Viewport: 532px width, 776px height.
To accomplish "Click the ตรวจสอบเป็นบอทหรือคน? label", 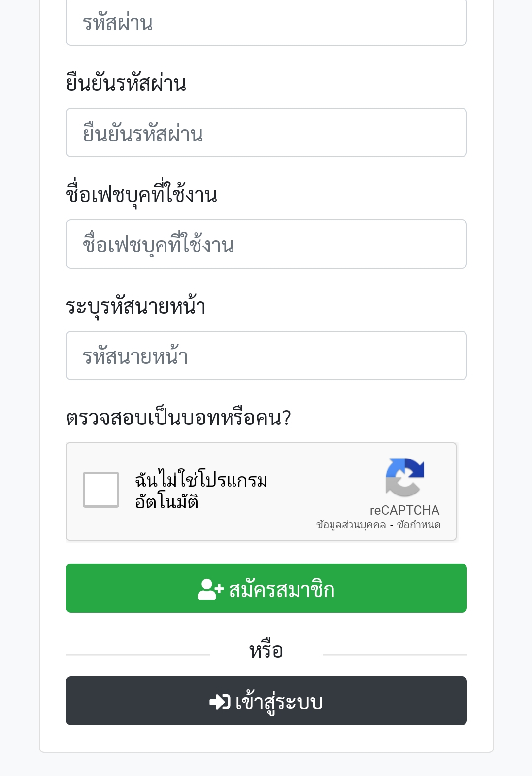I will [179, 418].
